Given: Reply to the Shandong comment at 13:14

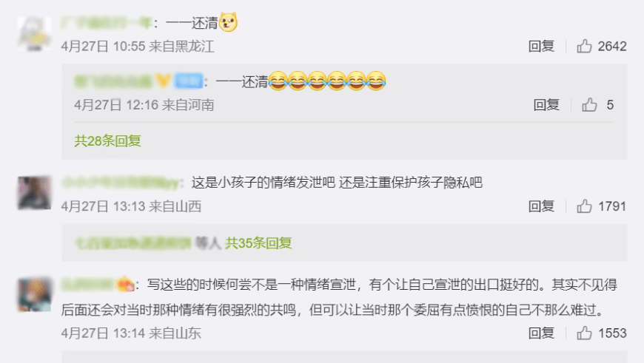Looking at the screenshot, I should point(541,333).
